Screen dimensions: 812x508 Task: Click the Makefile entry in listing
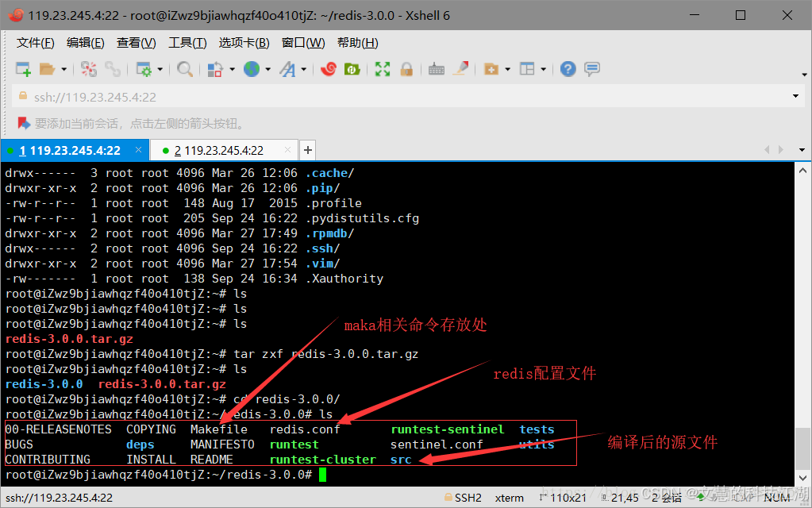click(x=218, y=429)
